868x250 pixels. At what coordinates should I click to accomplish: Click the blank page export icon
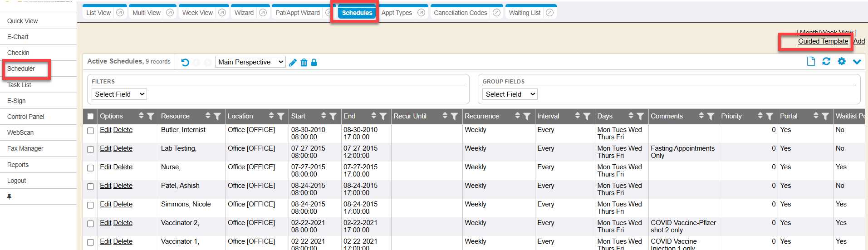pyautogui.click(x=811, y=61)
